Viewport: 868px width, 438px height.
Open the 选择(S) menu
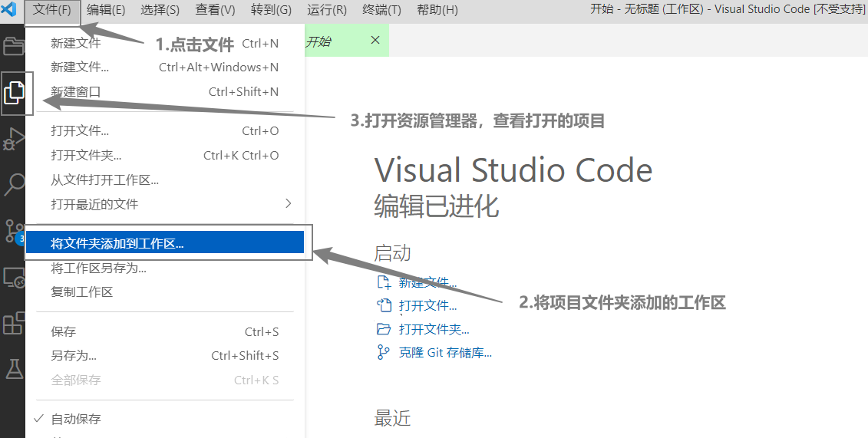click(x=160, y=9)
